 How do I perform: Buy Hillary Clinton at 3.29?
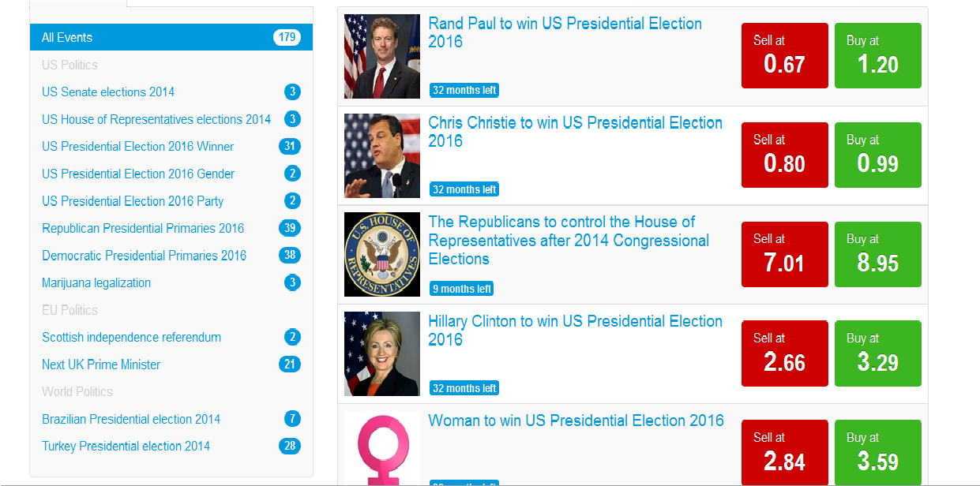pyautogui.click(x=877, y=353)
